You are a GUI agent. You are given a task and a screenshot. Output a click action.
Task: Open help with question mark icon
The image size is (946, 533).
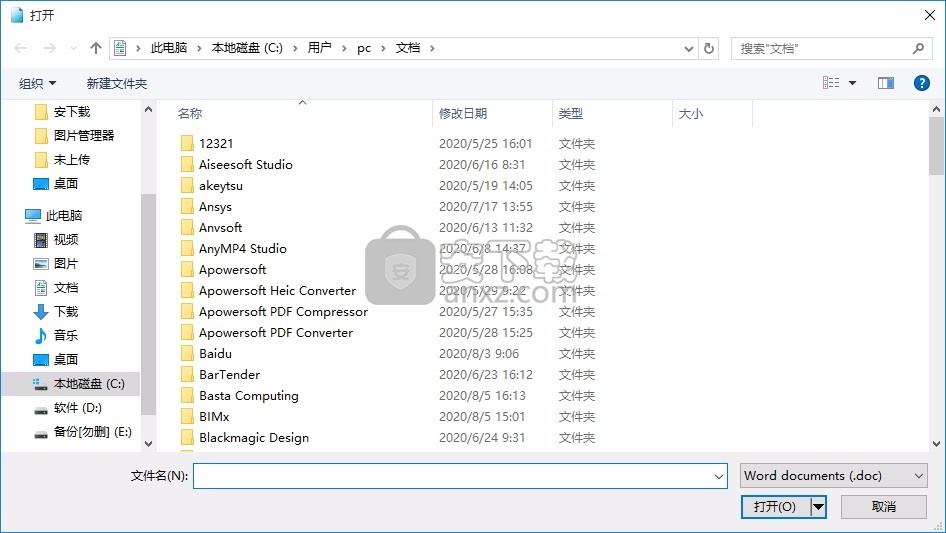tap(921, 83)
